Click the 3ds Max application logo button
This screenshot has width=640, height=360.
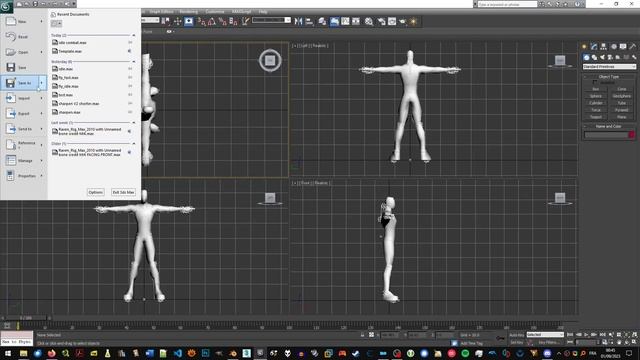tap(6, 7)
